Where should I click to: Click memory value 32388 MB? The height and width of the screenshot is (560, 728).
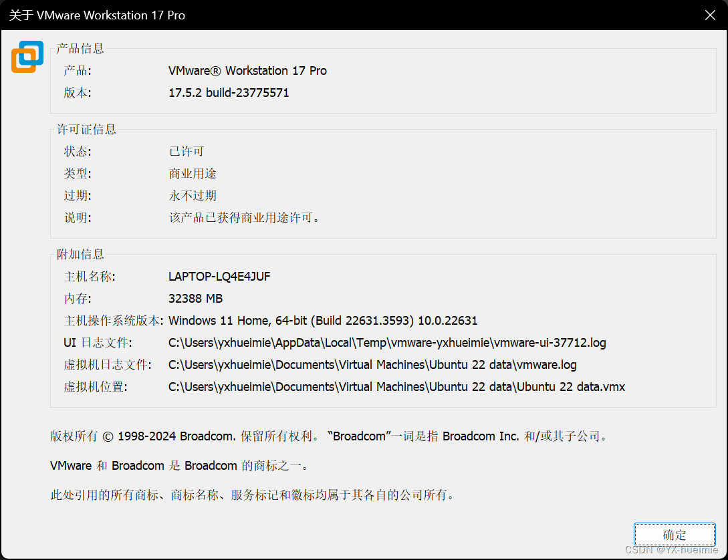(195, 298)
